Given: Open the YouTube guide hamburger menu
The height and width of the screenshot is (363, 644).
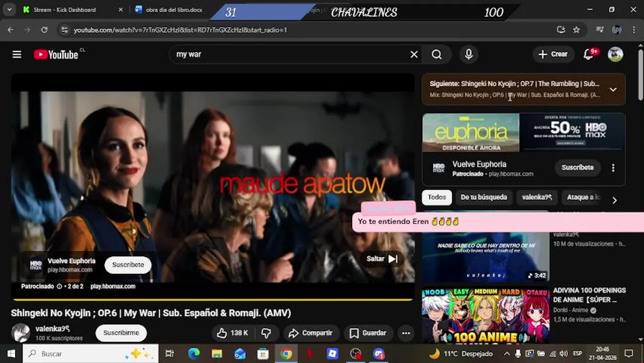Looking at the screenshot, I should click(17, 54).
